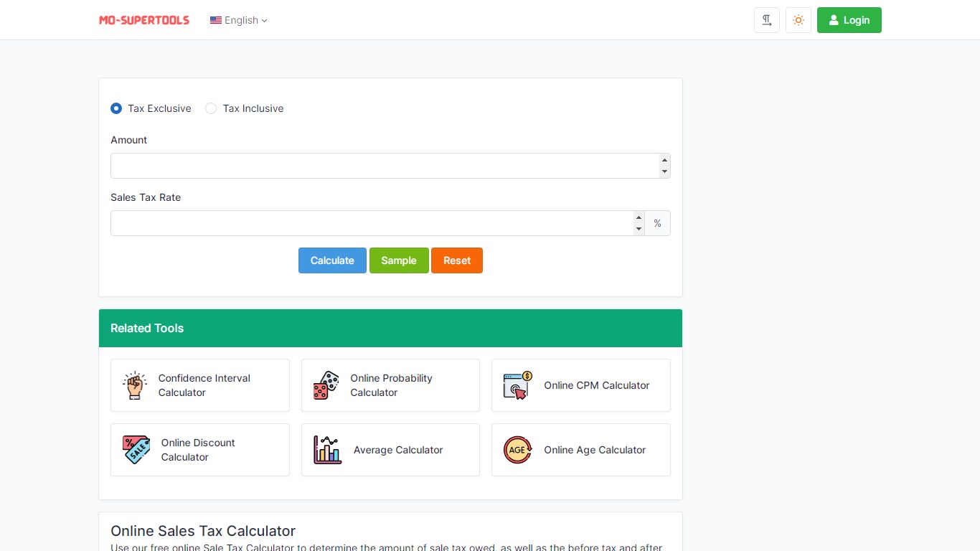This screenshot has height=551, width=980.
Task: Click the AGE circle icon
Action: point(517,450)
